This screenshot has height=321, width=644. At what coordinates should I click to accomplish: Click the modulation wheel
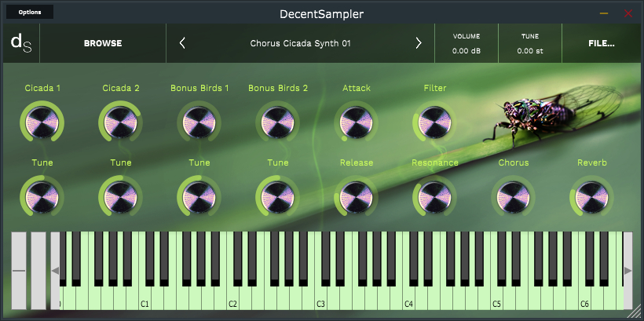pos(38,271)
